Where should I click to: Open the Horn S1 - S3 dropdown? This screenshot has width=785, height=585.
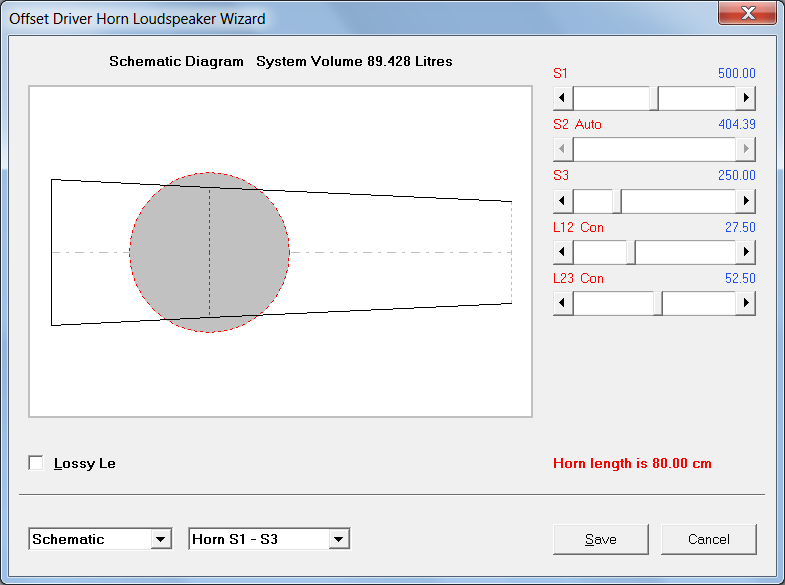point(338,539)
